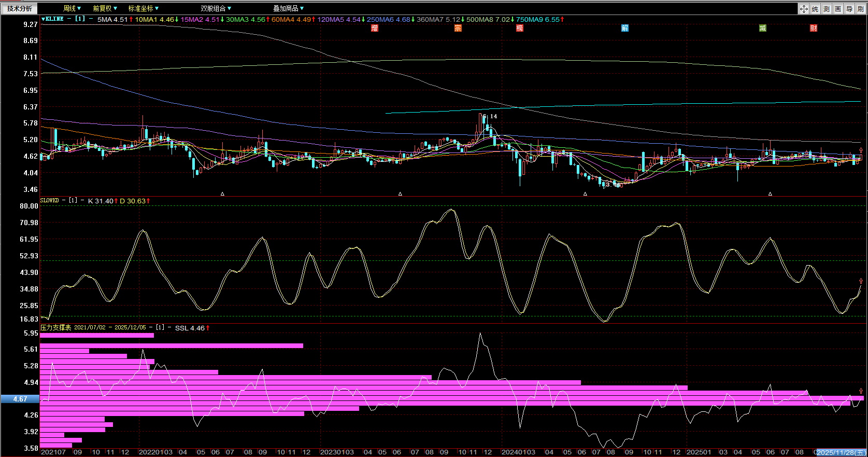Open the 双股组合 dropdown menu

click(x=216, y=8)
